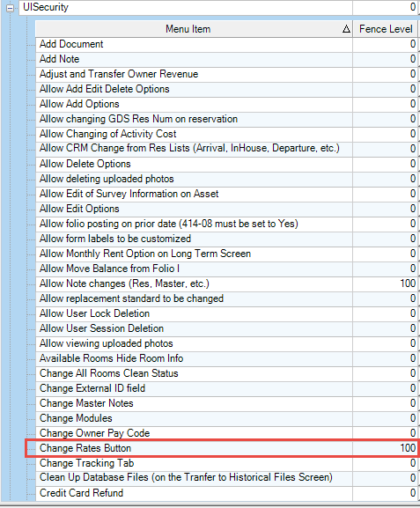Collapse the UISecurity tree node

(x=10, y=8)
